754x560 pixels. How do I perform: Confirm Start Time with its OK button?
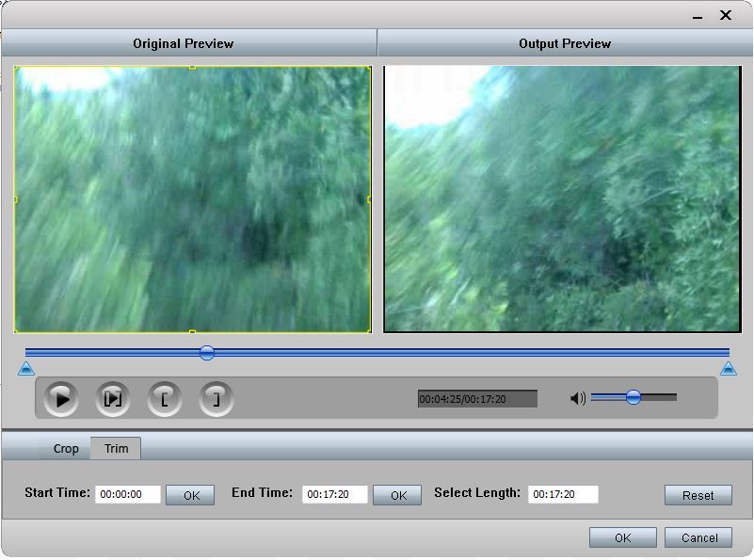(x=189, y=493)
